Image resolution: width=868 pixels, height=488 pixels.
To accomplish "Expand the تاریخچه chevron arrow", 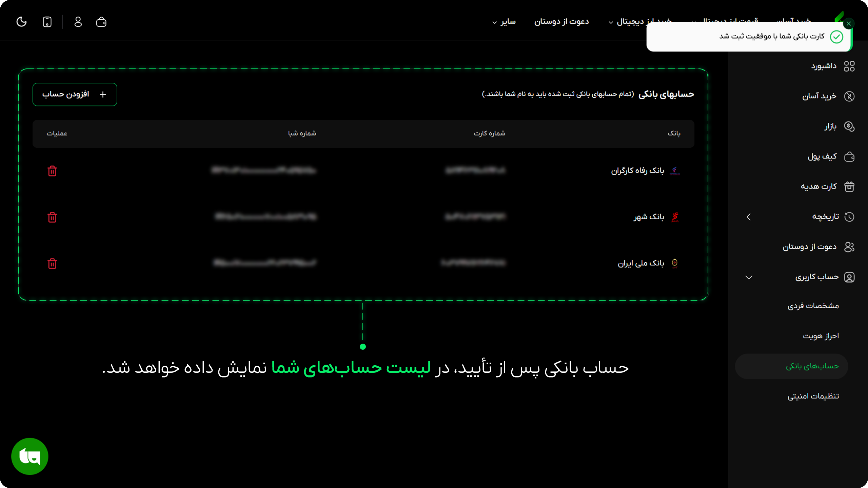I will click(749, 217).
